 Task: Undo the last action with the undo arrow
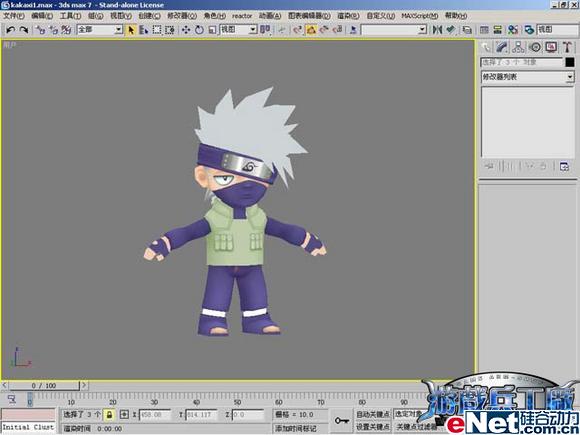10,30
